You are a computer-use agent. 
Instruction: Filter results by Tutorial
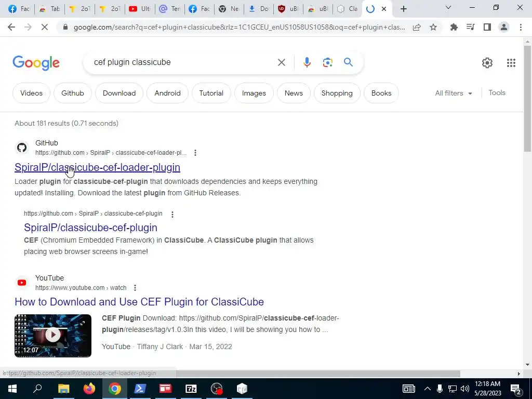point(211,93)
